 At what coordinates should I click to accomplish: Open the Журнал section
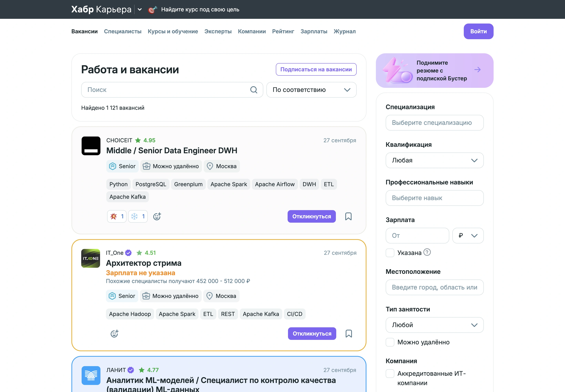pyautogui.click(x=344, y=31)
